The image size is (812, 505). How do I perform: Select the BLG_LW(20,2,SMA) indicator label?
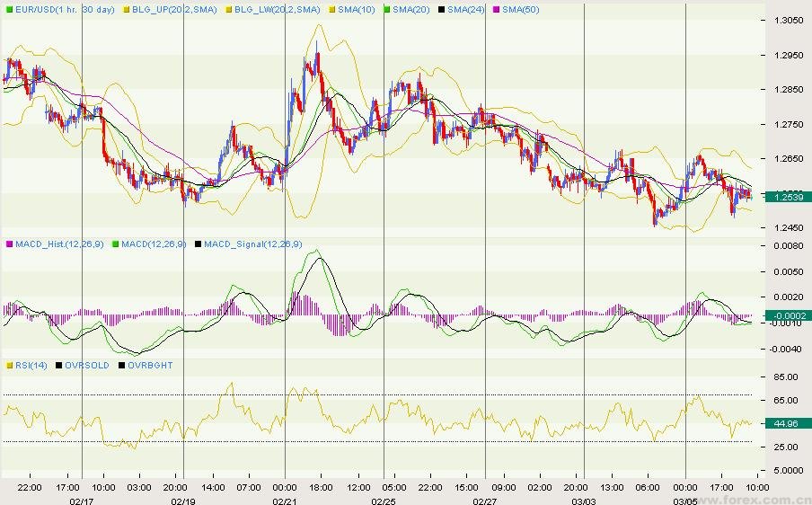click(x=277, y=9)
